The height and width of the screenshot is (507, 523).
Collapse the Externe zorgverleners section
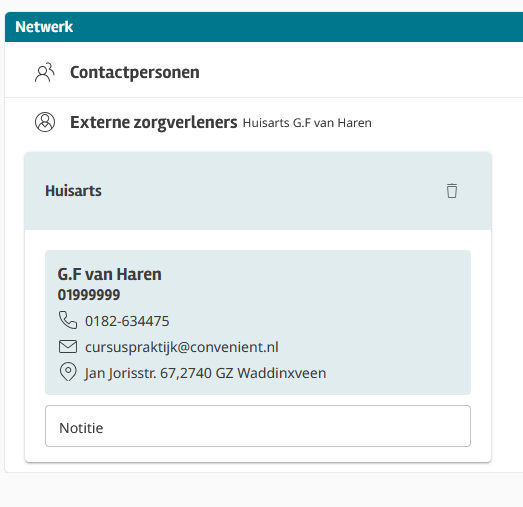pos(264,122)
